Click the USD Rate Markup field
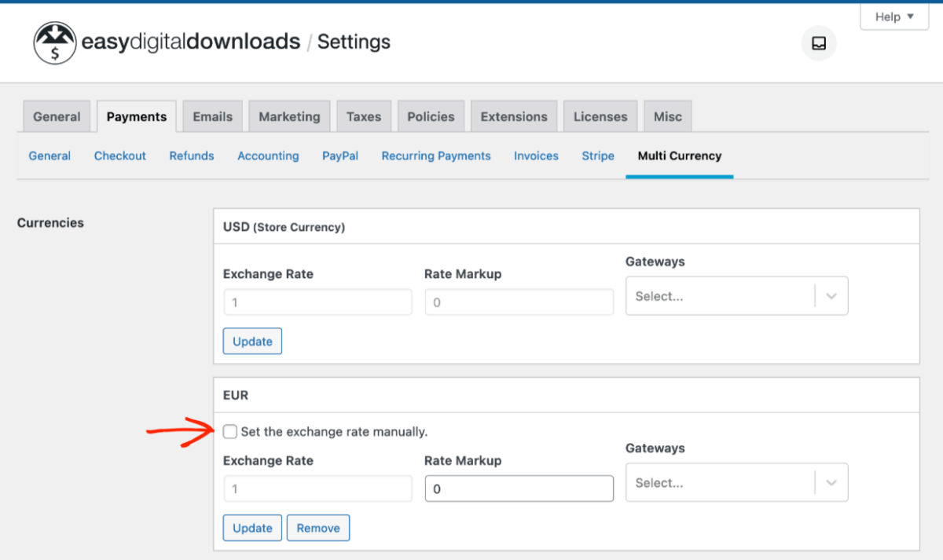The height and width of the screenshot is (560, 943). [x=519, y=302]
